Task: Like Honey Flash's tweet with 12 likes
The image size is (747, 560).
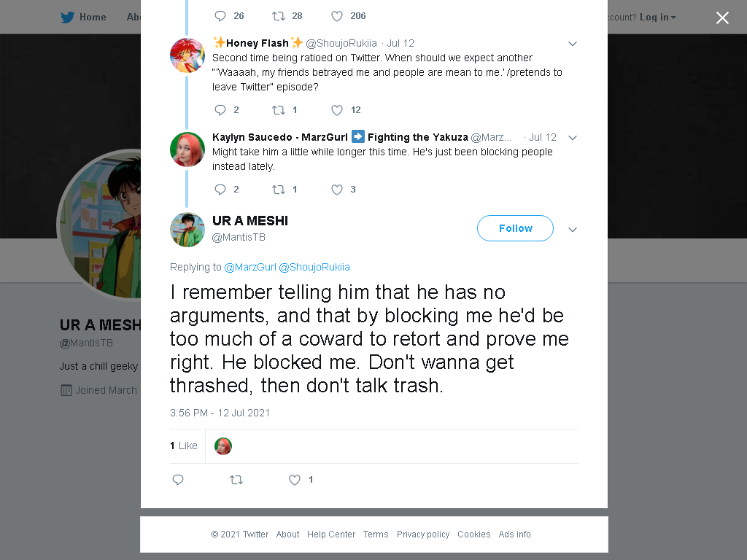Action: [337, 110]
